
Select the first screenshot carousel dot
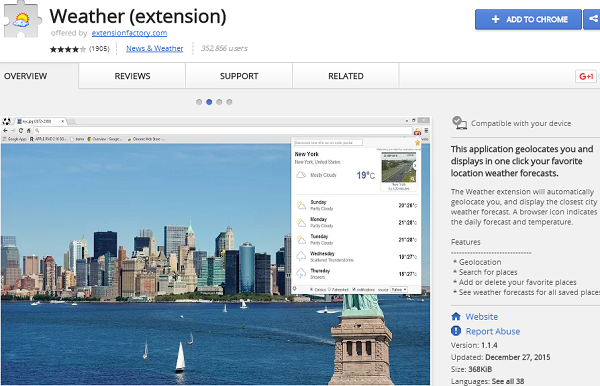[x=199, y=102]
